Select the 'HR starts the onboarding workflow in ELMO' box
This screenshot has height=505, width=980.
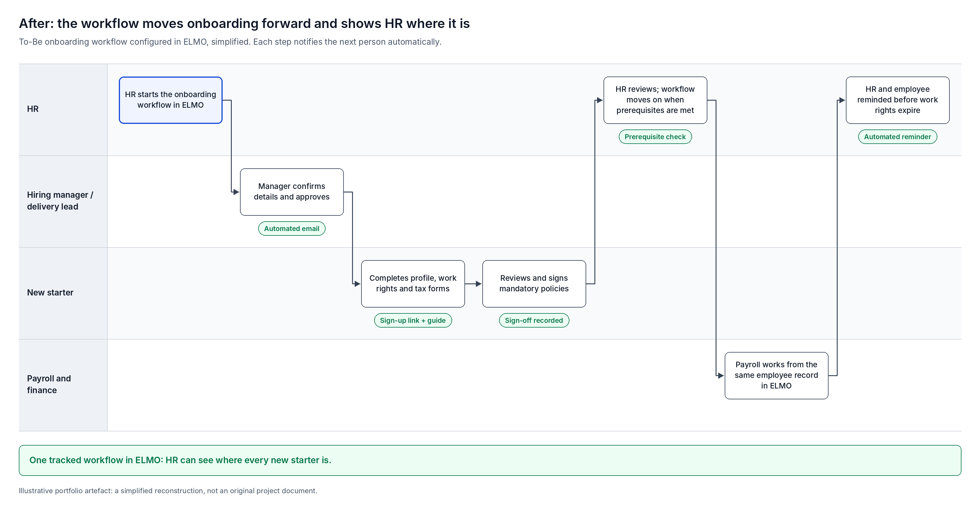pyautogui.click(x=170, y=100)
